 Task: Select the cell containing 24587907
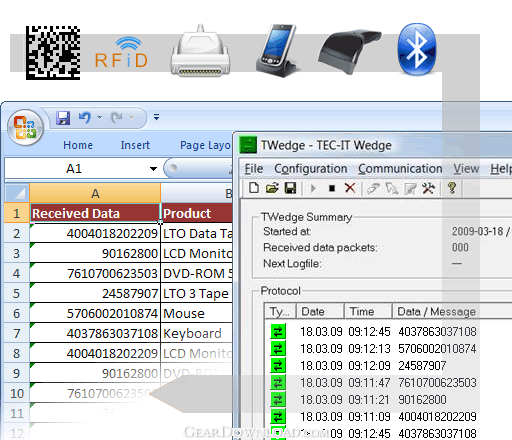click(95, 293)
